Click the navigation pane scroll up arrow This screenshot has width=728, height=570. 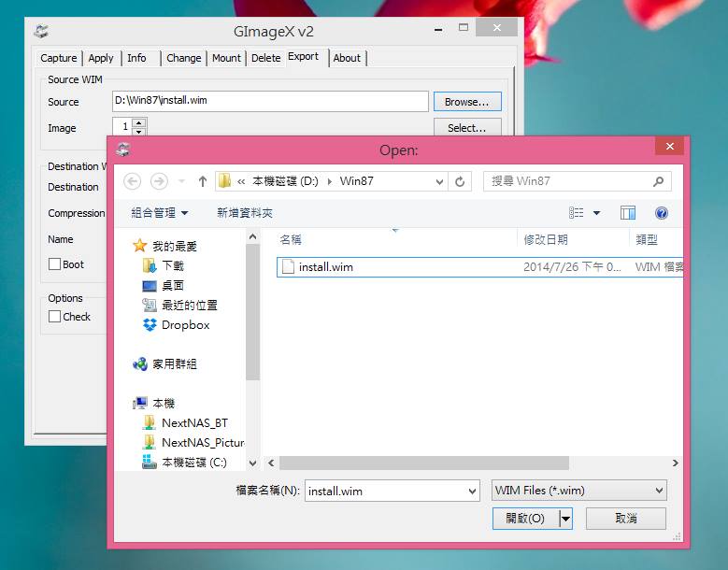(x=252, y=236)
